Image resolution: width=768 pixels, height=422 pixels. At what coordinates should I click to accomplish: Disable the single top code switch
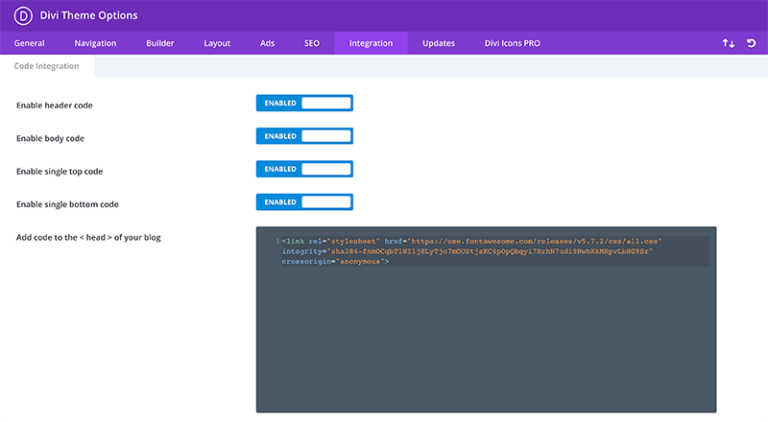click(x=304, y=169)
